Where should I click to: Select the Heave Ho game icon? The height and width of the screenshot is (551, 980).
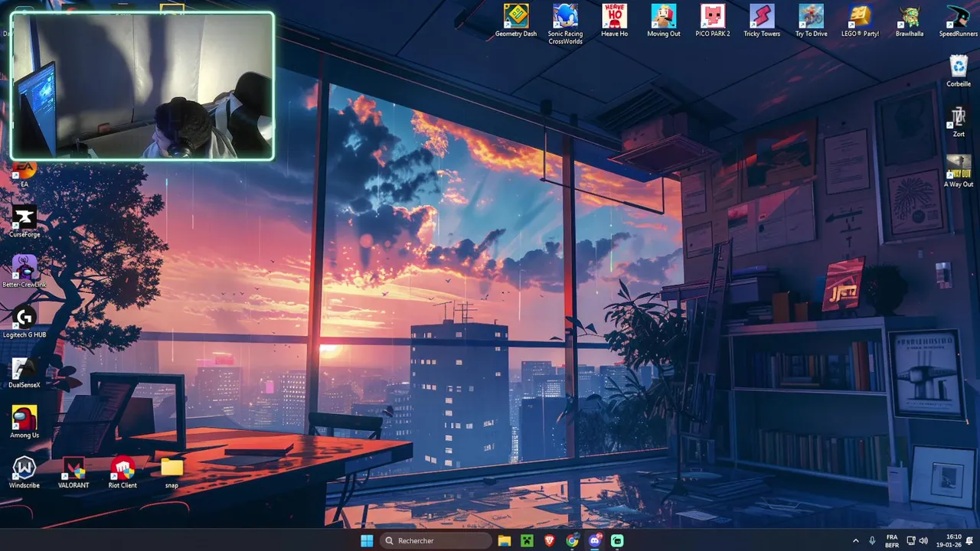[614, 21]
